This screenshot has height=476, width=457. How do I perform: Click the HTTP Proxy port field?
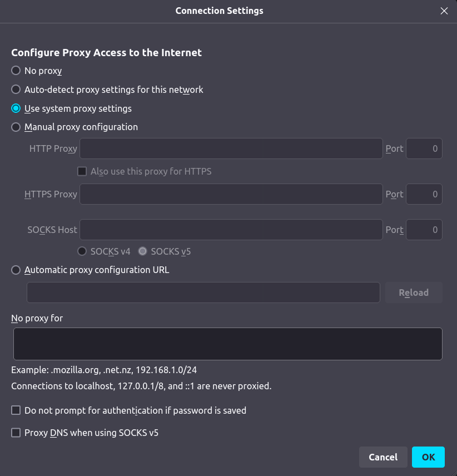click(424, 149)
